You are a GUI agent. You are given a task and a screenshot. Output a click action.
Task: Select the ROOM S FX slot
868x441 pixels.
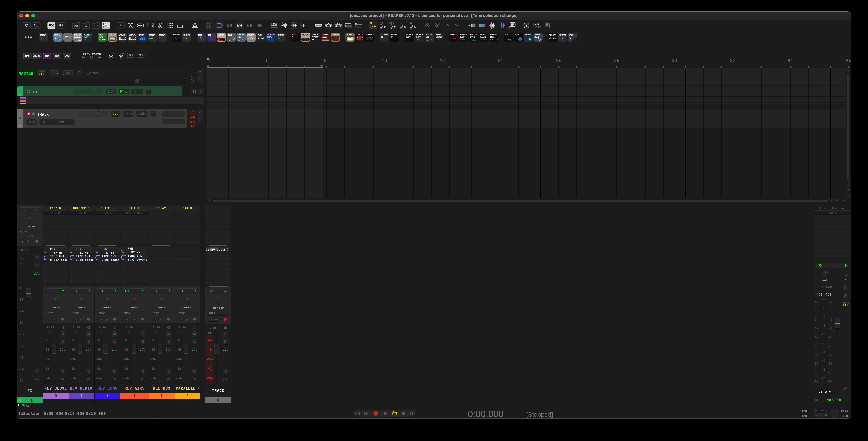(56, 208)
